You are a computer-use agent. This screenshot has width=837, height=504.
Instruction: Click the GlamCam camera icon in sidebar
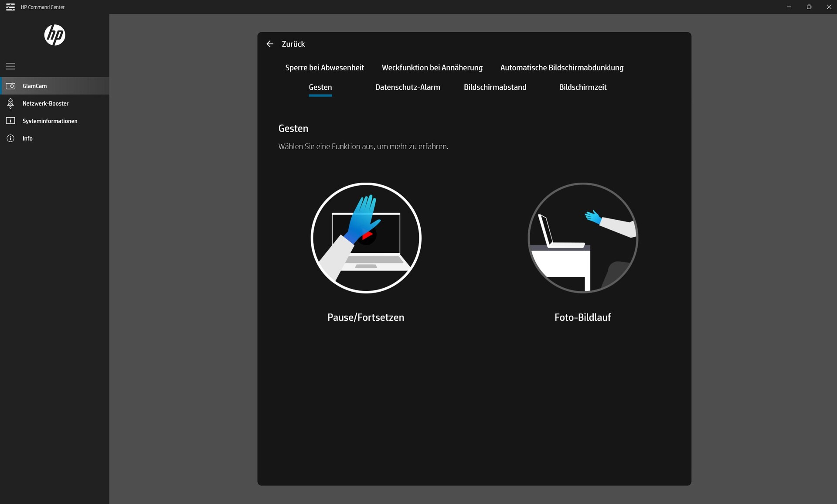tap(10, 86)
